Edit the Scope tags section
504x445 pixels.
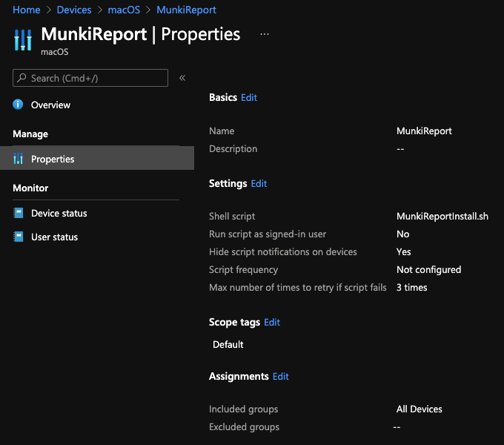click(x=272, y=322)
